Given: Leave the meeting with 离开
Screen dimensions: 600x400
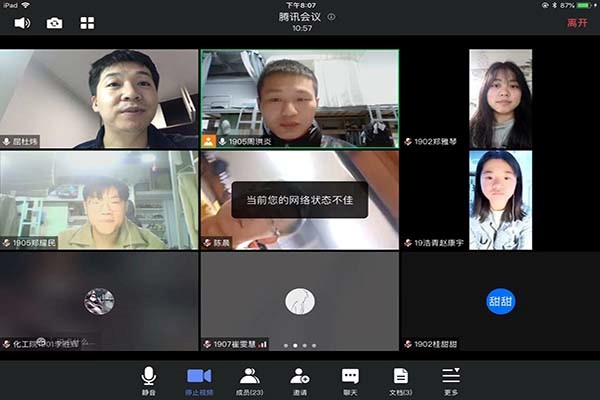Looking at the screenshot, I should pyautogui.click(x=577, y=22).
